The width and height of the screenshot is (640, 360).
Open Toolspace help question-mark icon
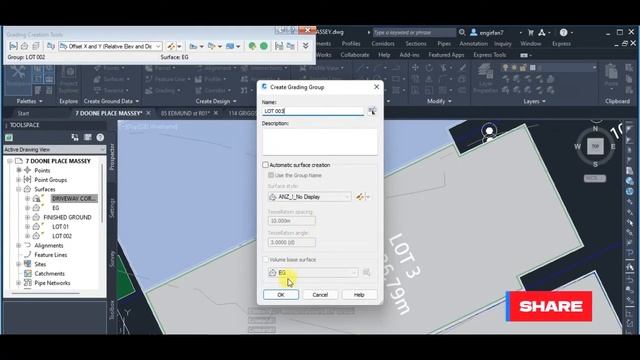pos(100,138)
